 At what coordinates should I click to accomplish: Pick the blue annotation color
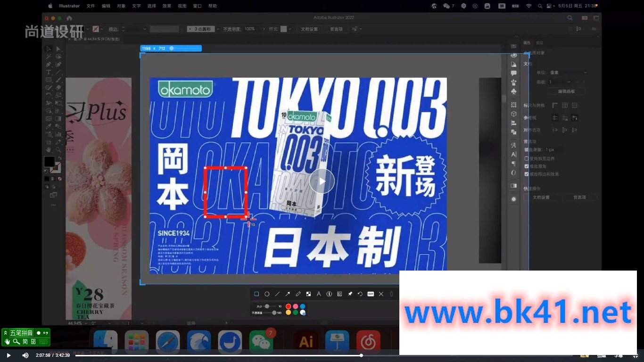click(303, 306)
